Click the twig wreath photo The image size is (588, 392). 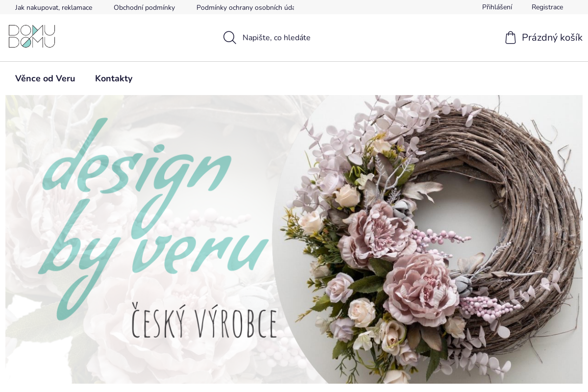click(x=427, y=239)
